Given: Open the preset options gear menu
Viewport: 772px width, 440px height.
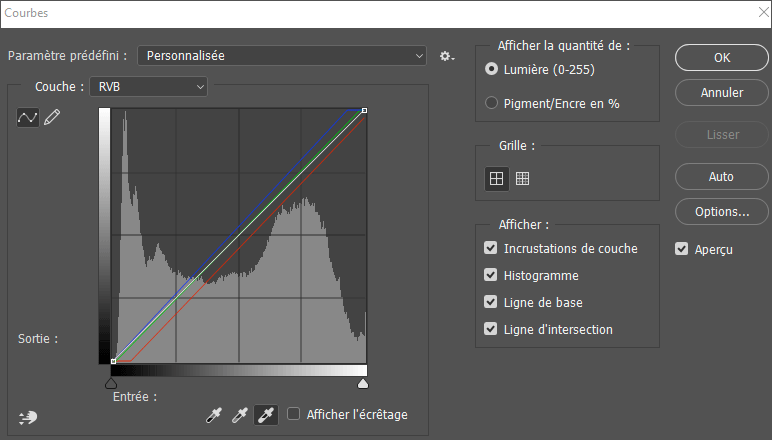Looking at the screenshot, I should (x=447, y=56).
